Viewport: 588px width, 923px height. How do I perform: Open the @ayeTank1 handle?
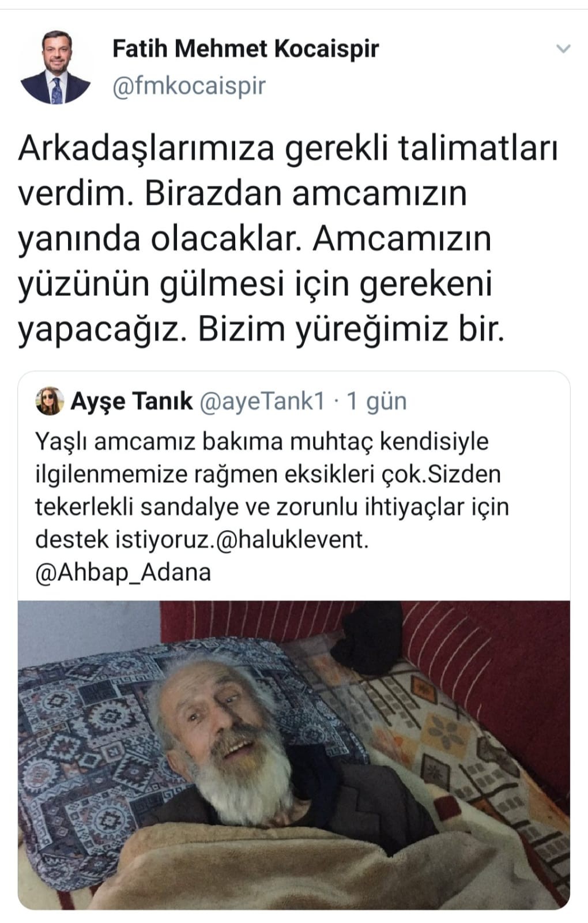(262, 401)
